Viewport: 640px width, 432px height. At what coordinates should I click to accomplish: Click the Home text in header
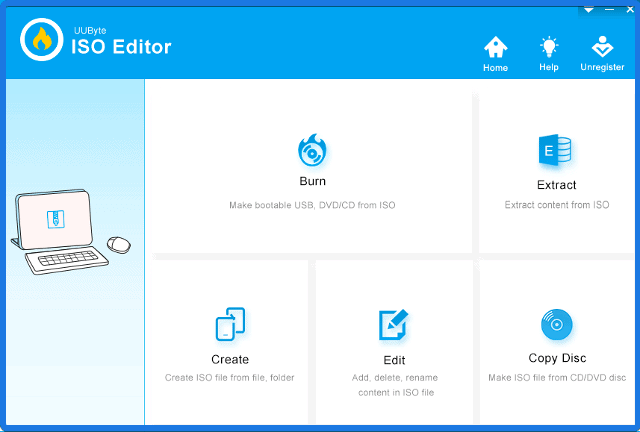[496, 68]
